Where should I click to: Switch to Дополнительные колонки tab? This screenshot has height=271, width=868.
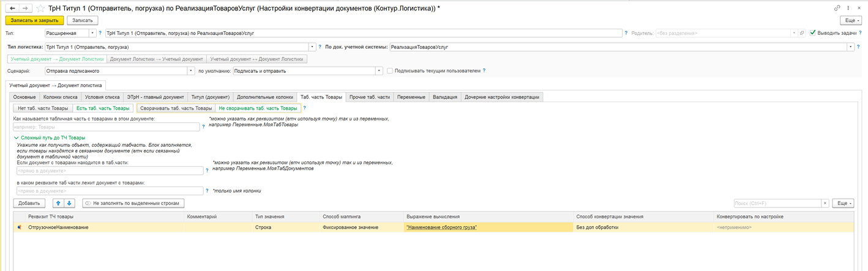point(264,97)
